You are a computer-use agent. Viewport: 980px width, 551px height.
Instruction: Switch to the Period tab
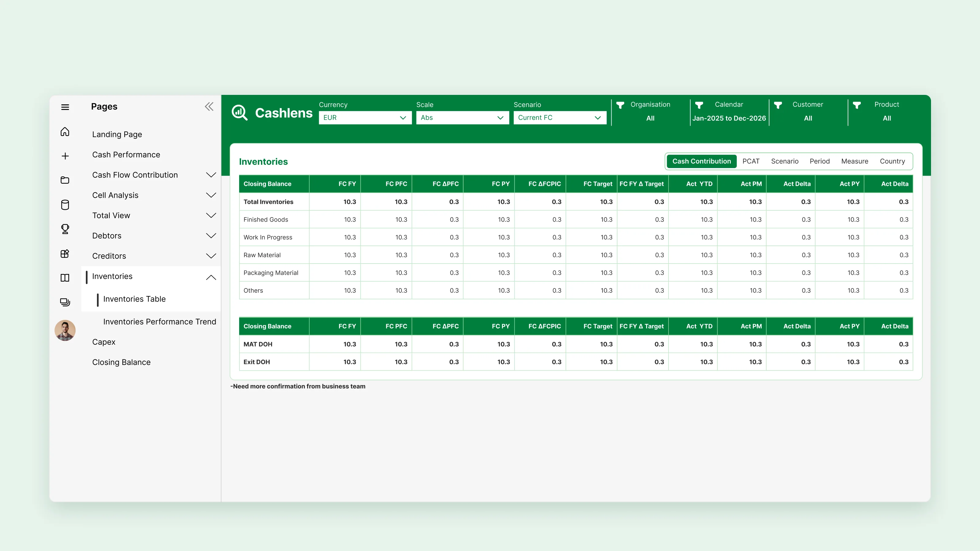pyautogui.click(x=820, y=161)
